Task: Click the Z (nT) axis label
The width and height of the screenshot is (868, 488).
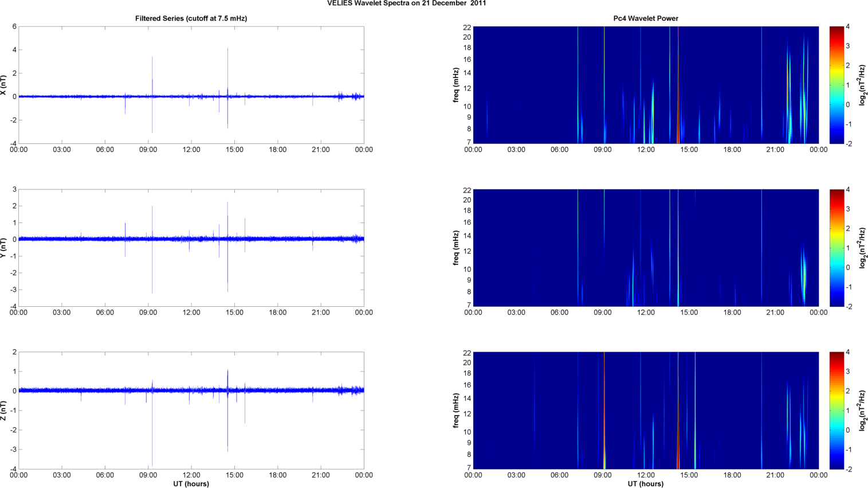Action: coord(3,411)
